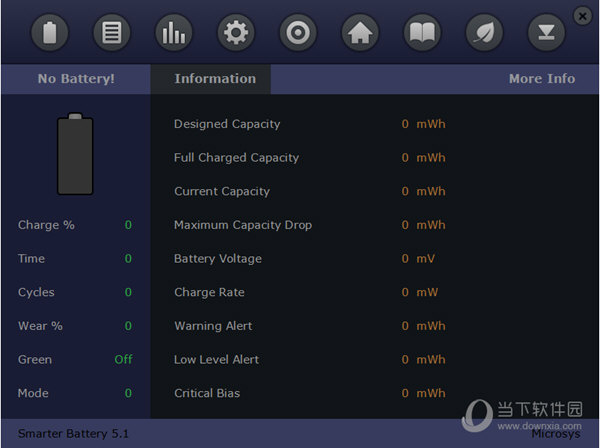
Task: Click the green leaf icon
Action: click(x=485, y=33)
